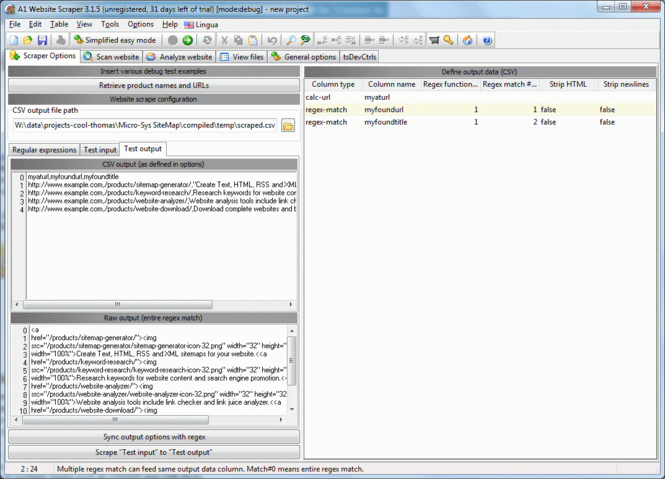Click the Find next icon beside the magnifier
This screenshot has width=665, height=479.
pyautogui.click(x=305, y=40)
